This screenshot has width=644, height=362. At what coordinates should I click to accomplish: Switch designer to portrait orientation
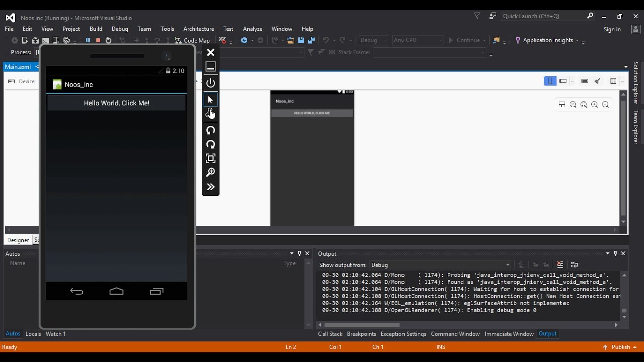click(550, 81)
